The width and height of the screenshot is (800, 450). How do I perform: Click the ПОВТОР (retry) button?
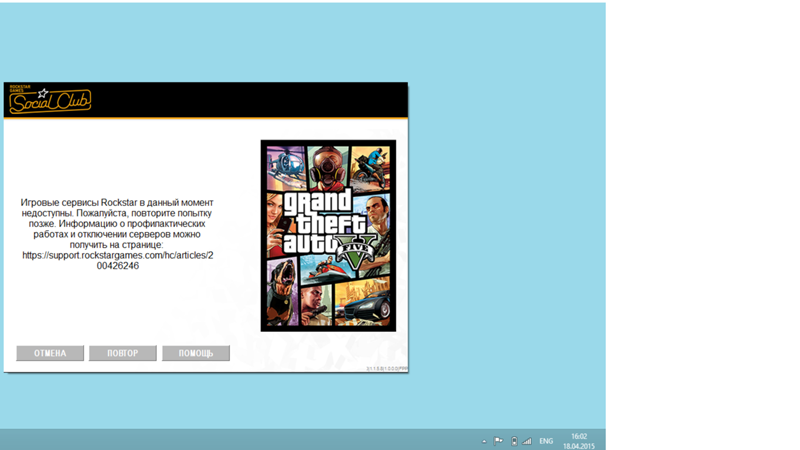tap(122, 353)
